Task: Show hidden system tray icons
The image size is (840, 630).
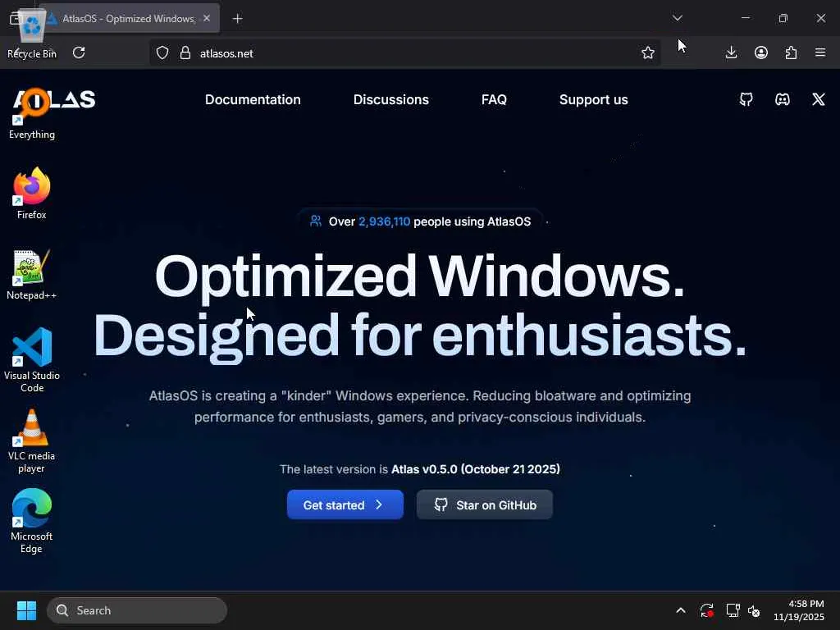Action: [x=680, y=610]
